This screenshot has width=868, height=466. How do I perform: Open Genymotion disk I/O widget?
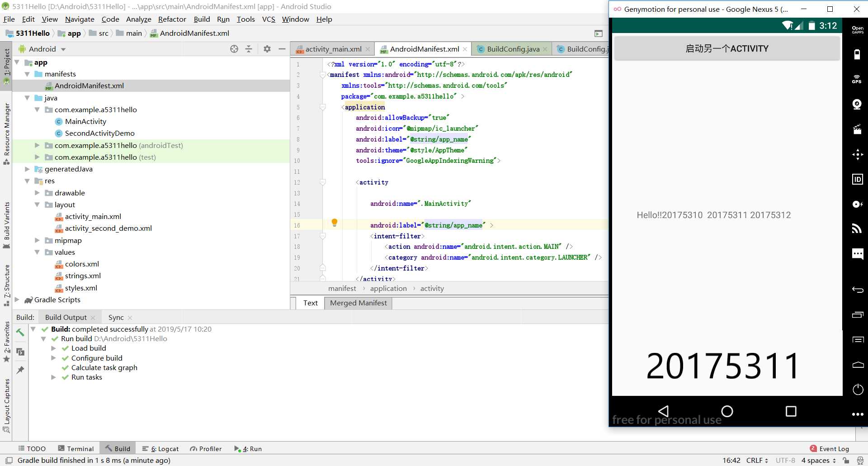tap(858, 204)
